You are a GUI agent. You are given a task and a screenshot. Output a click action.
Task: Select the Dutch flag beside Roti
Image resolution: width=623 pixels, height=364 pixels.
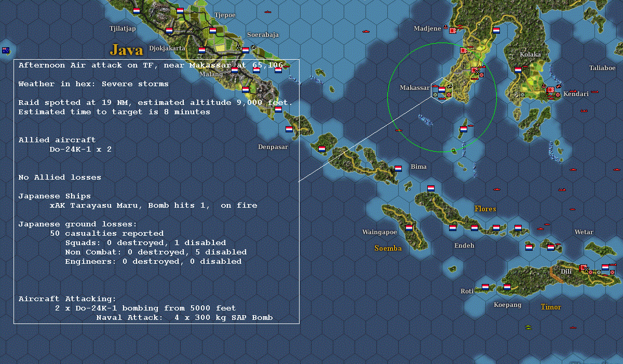click(x=485, y=287)
